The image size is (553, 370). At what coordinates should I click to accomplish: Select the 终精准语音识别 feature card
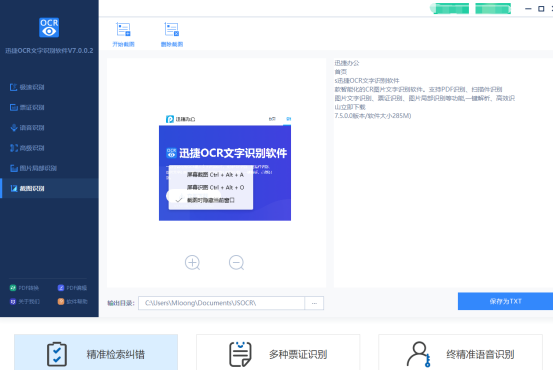[x=460, y=353]
